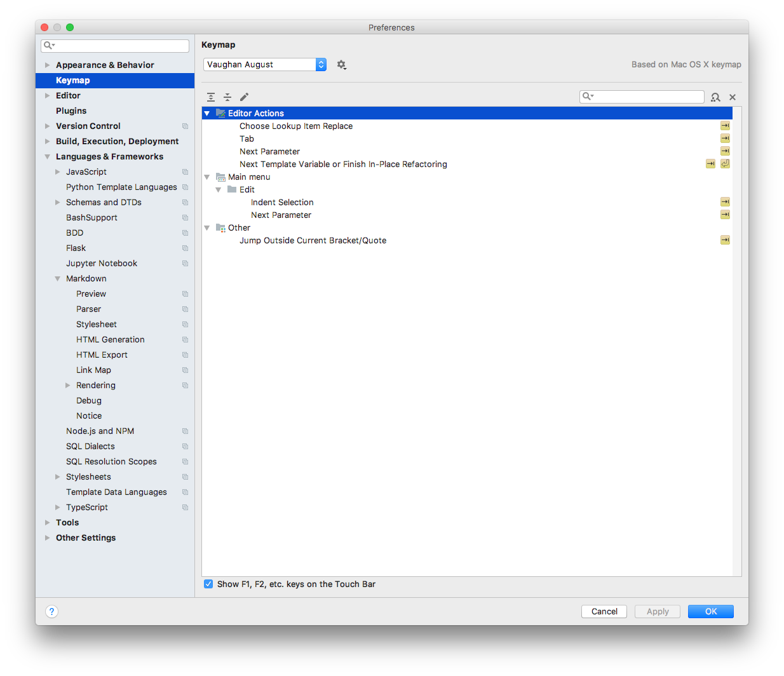
Task: Click the shortcut icon beside Tab action
Action: coord(725,138)
